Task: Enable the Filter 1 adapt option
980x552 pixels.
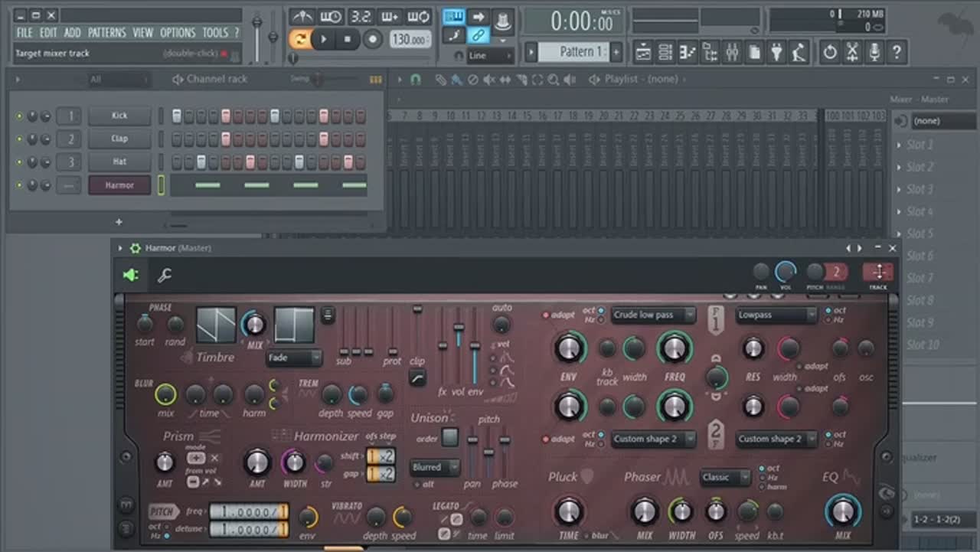Action: point(546,315)
